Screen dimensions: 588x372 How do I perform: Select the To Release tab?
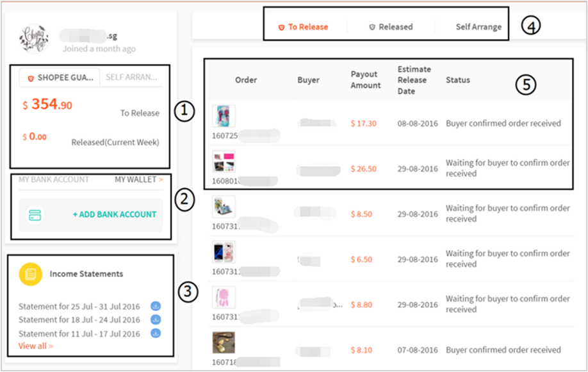click(x=307, y=27)
